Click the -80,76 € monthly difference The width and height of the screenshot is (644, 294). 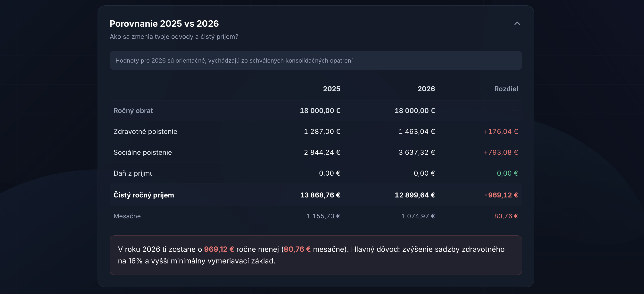point(504,216)
